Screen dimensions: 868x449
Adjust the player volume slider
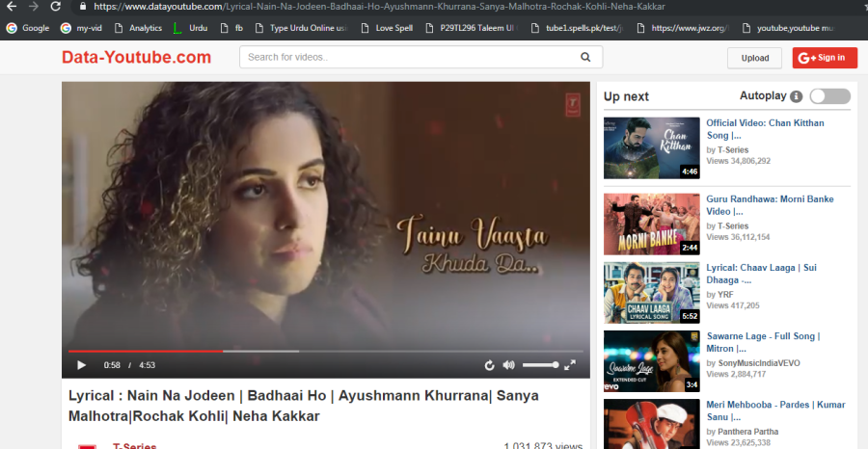(541, 365)
